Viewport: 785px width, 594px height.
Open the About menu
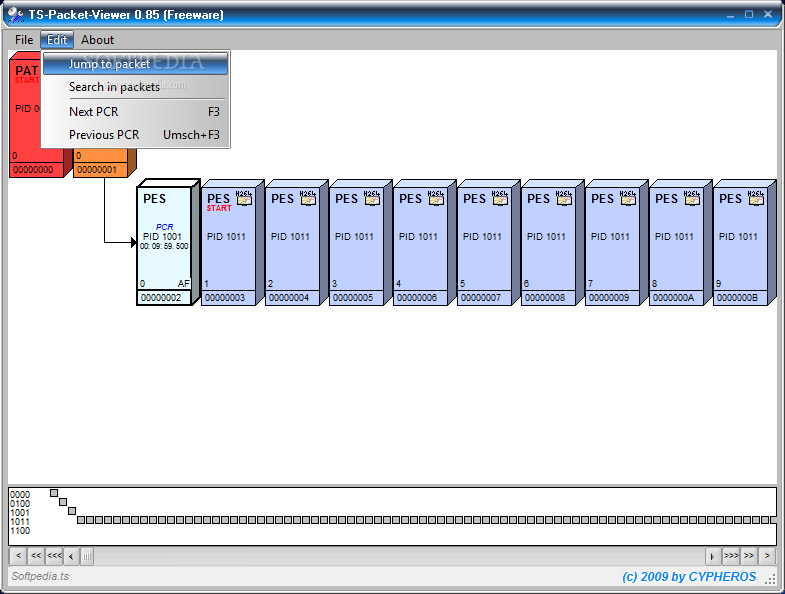[x=97, y=40]
